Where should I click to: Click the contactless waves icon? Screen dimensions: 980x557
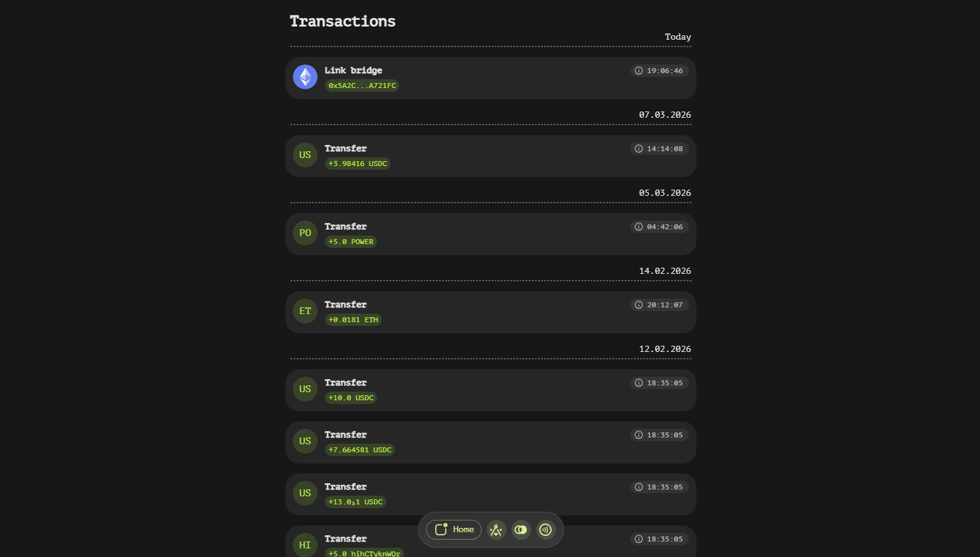pos(545,530)
